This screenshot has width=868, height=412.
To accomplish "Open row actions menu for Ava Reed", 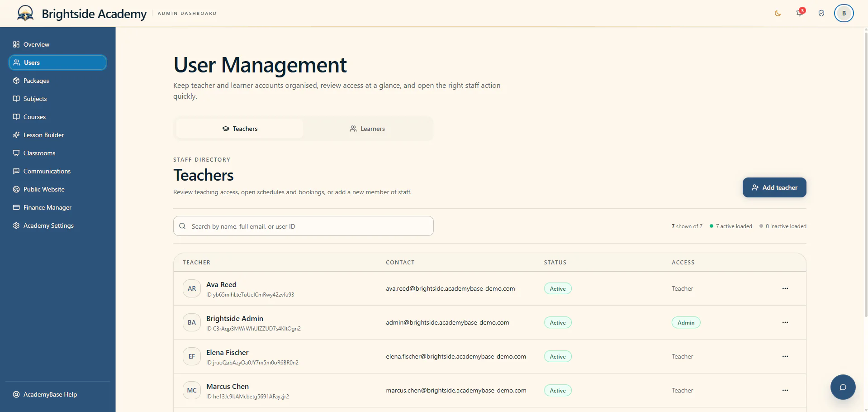I will [785, 288].
